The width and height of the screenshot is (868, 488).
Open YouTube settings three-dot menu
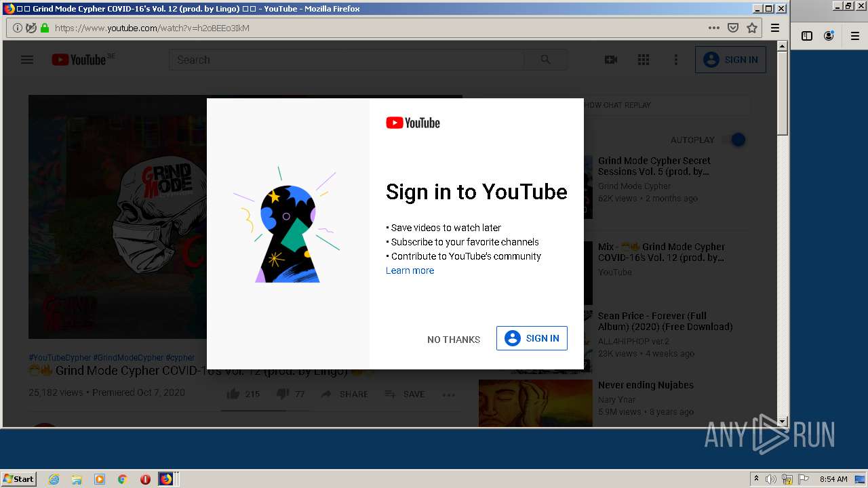[x=675, y=60]
